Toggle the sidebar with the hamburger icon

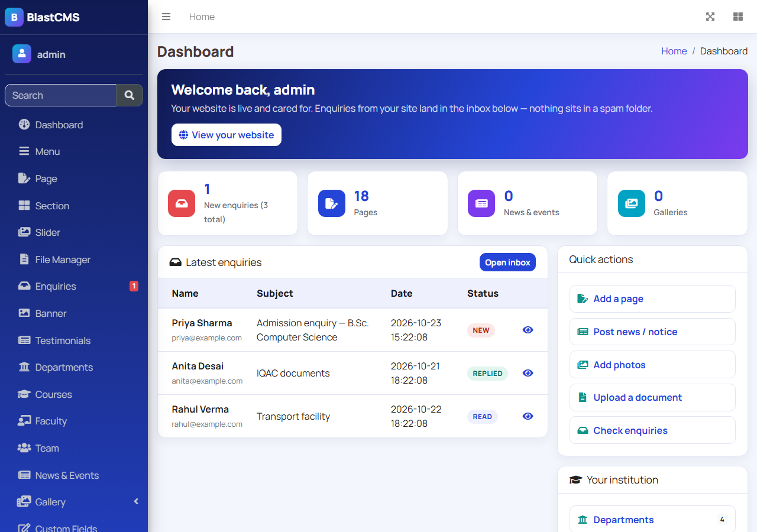tap(166, 17)
